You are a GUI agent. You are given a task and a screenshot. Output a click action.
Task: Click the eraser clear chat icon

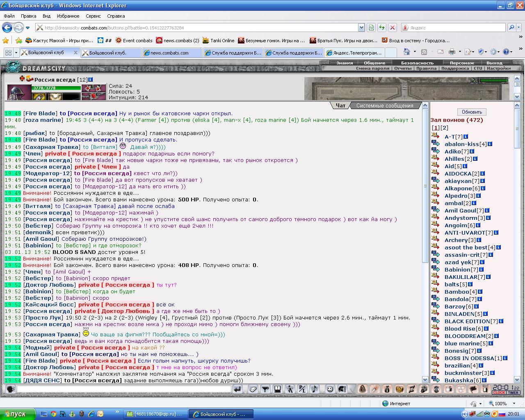click(253, 389)
